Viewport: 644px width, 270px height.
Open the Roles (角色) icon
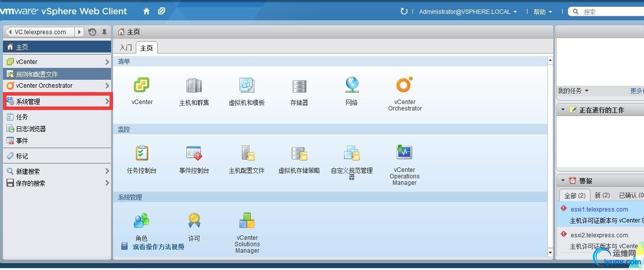click(142, 220)
